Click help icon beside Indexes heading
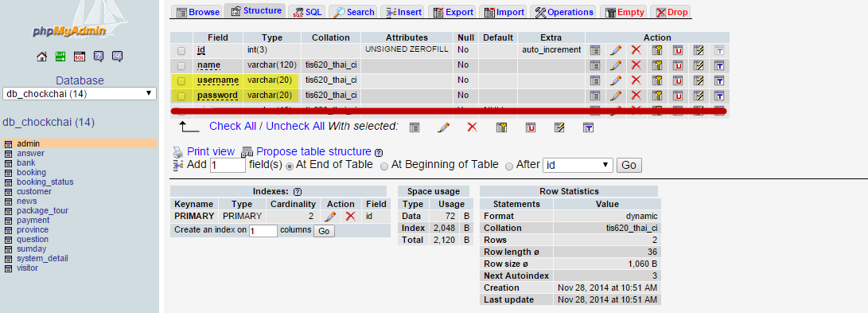The image size is (868, 313). coord(298,192)
